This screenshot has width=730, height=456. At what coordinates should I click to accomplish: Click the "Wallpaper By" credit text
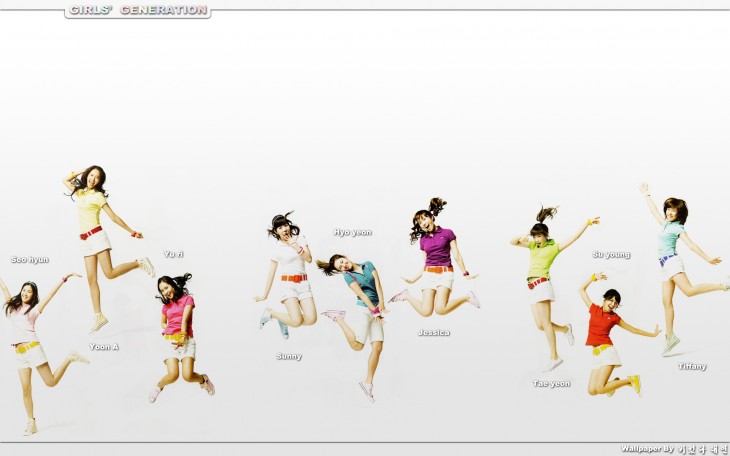coord(647,449)
